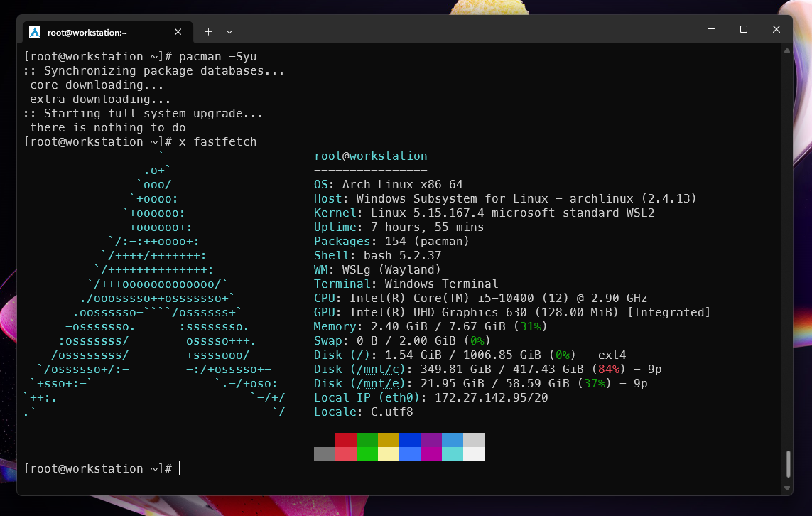Screen dimensions: 812x516
Task: Click the 'core downloading...' line
Action: 97,85
